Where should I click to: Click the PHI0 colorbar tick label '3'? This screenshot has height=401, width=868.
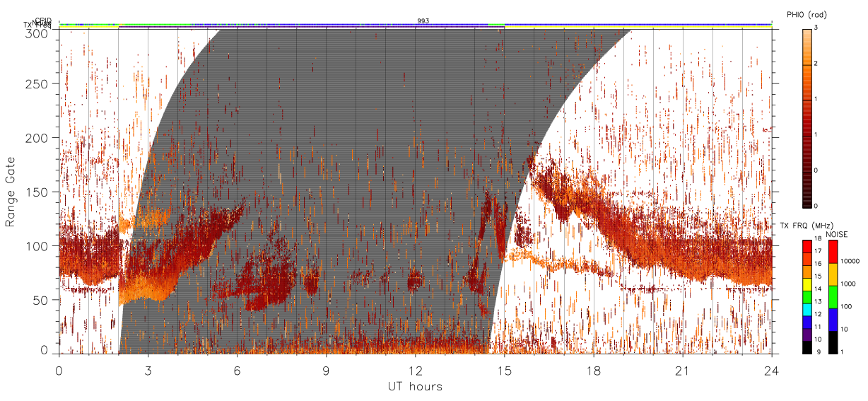(816, 29)
